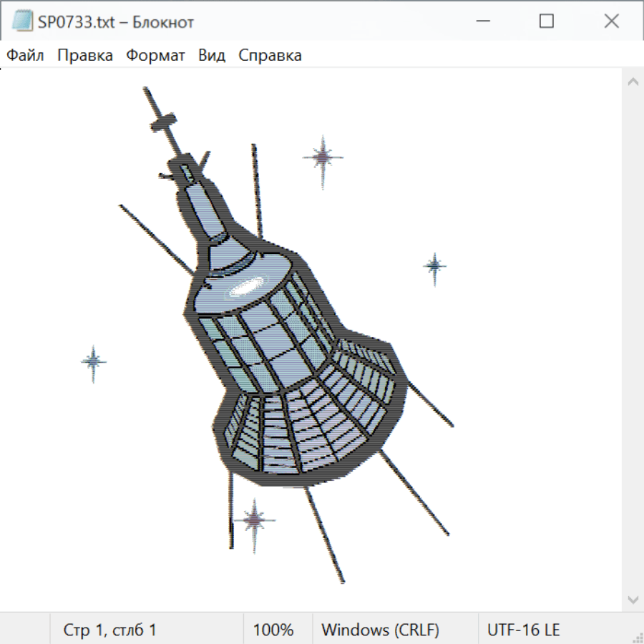Open the Правка menu
The width and height of the screenshot is (644, 644).
pyautogui.click(x=84, y=55)
